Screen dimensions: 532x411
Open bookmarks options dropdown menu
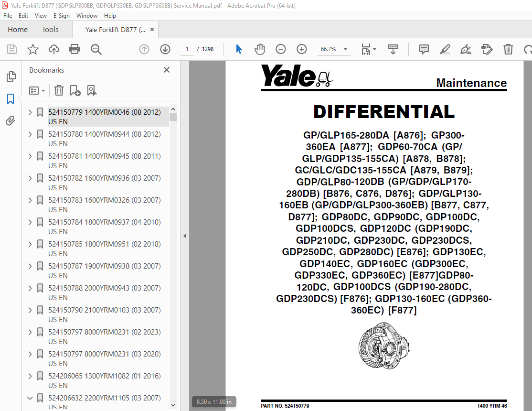click(37, 90)
